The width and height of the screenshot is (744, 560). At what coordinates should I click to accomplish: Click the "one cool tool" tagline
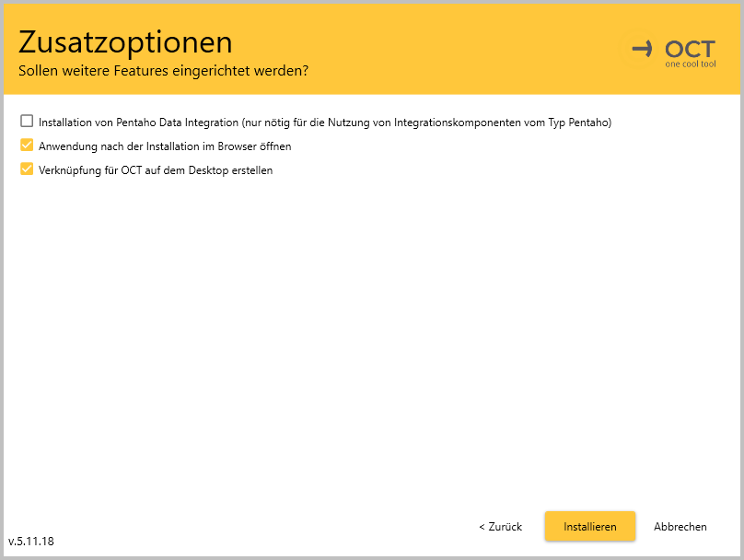tap(690, 64)
